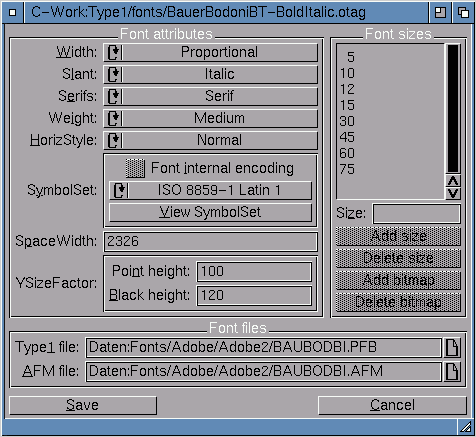Cycle the Weight option showing Medium
The image size is (476, 437).
[210, 118]
